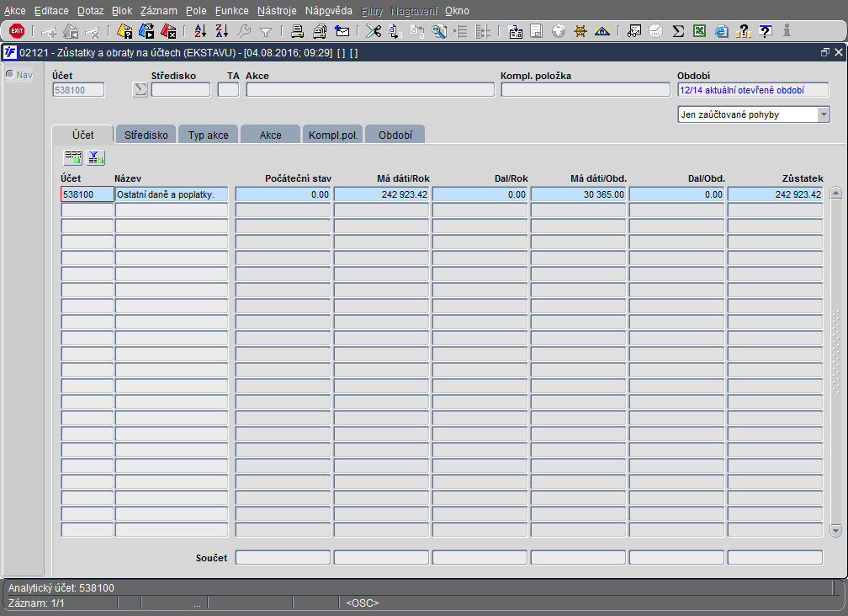The width and height of the screenshot is (848, 616).
Task: Switch to the Kompl.pol. tab
Action: [x=333, y=135]
